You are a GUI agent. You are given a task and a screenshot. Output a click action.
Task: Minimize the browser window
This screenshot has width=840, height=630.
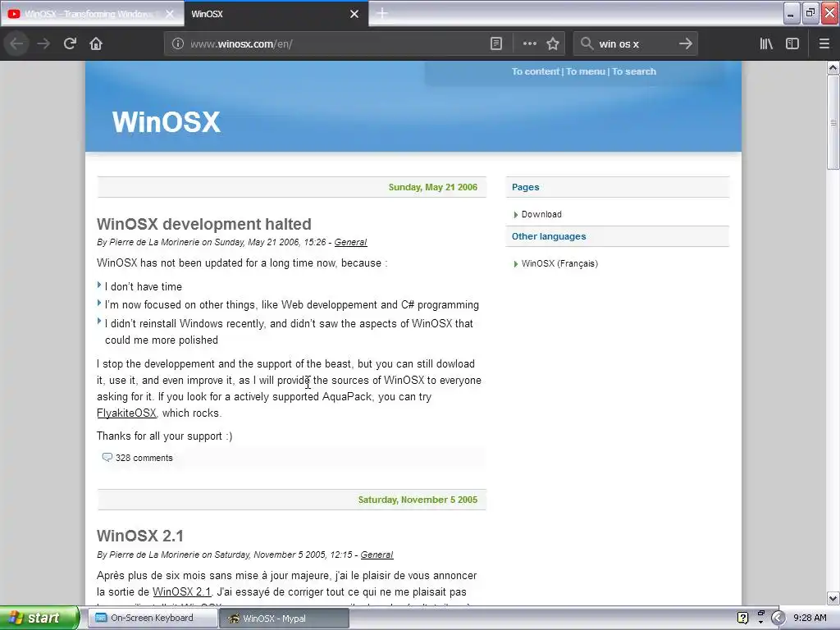791,13
